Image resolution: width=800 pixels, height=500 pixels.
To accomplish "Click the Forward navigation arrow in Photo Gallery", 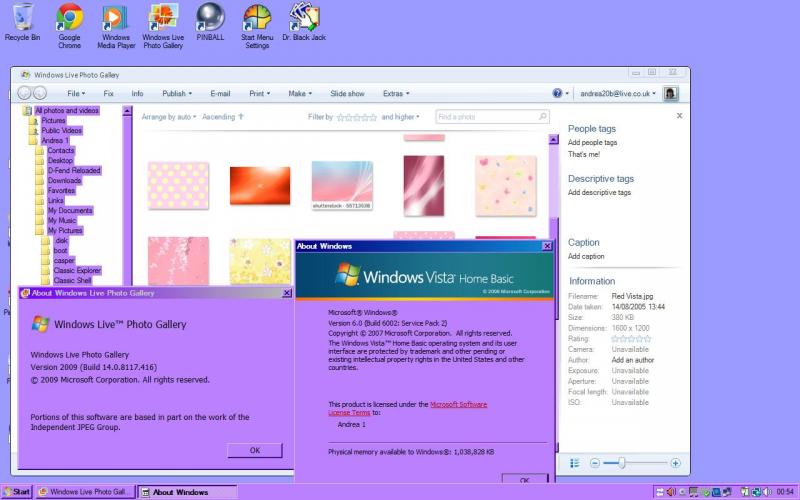I will [40, 93].
